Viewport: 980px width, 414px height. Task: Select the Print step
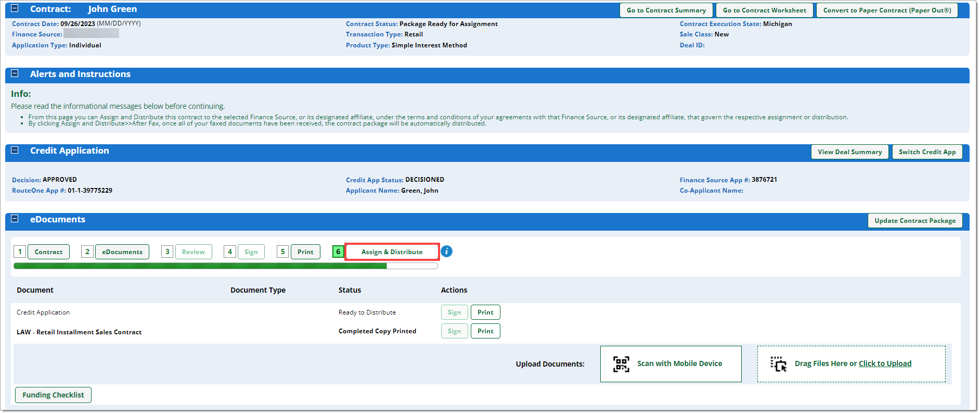305,252
